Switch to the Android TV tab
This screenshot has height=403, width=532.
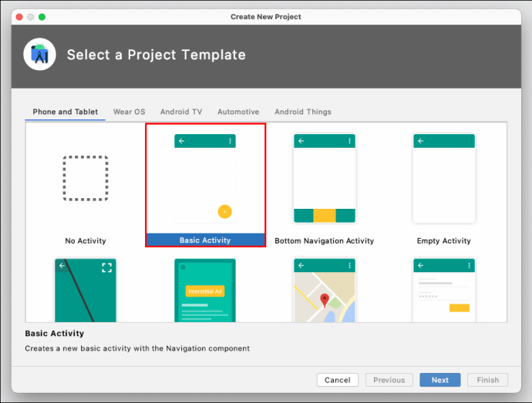pos(181,112)
